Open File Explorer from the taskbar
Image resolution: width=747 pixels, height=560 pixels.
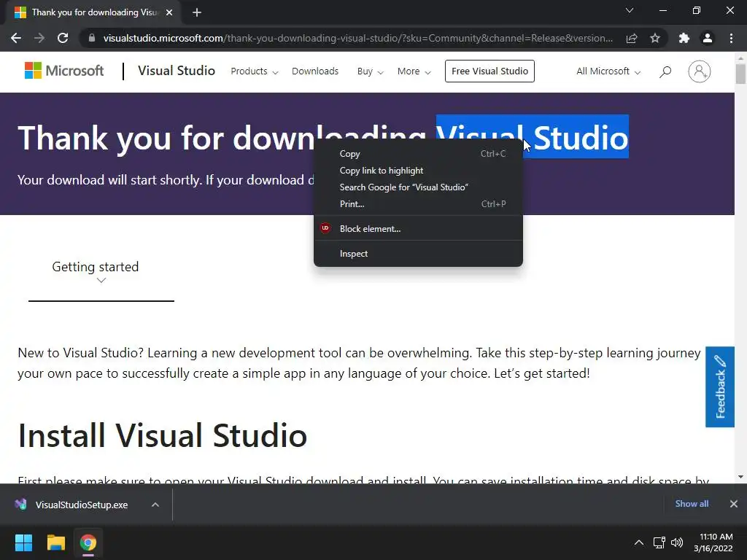[x=55, y=542]
